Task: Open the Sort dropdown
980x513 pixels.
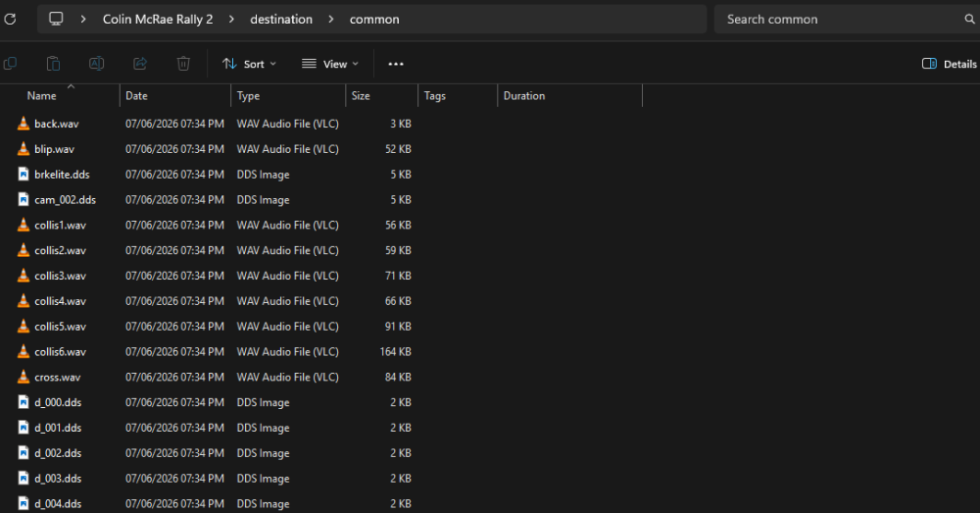Action: pyautogui.click(x=249, y=64)
